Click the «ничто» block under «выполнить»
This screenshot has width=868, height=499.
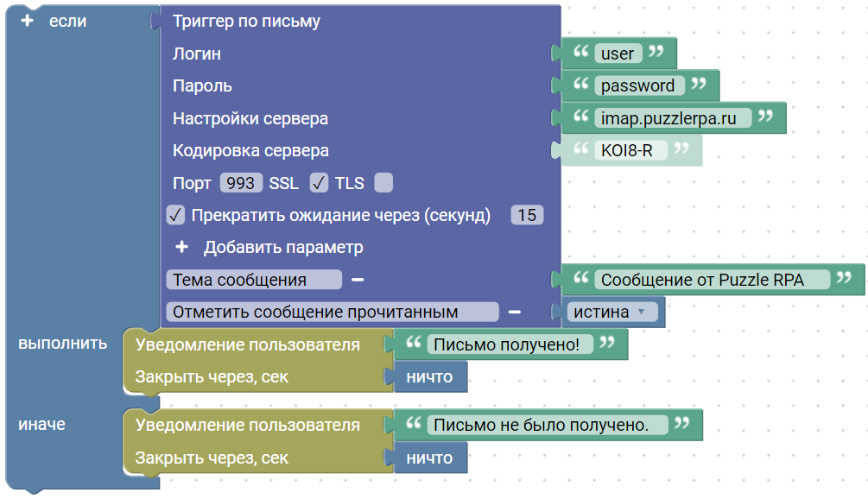[429, 377]
